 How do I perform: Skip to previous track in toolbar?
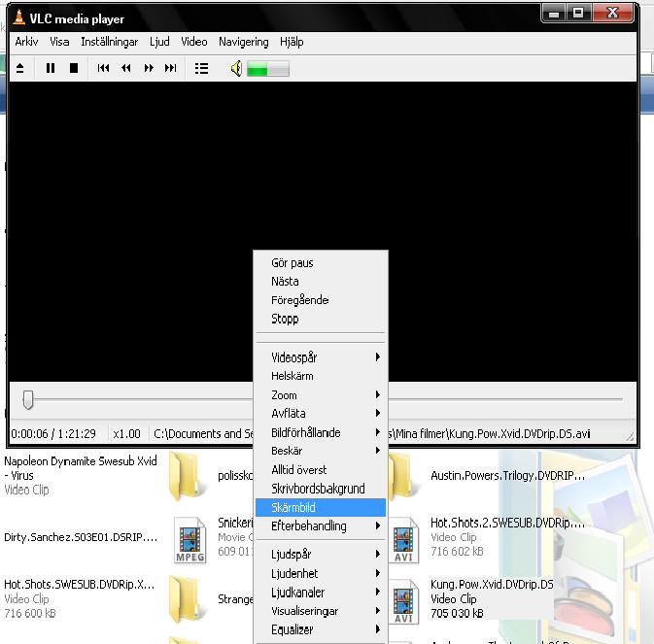pyautogui.click(x=103, y=68)
